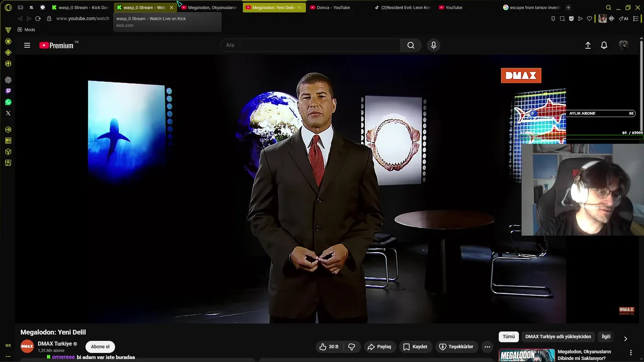
Task: Open the GX Corner icon at sidebar bottom
Action: [x=8, y=345]
